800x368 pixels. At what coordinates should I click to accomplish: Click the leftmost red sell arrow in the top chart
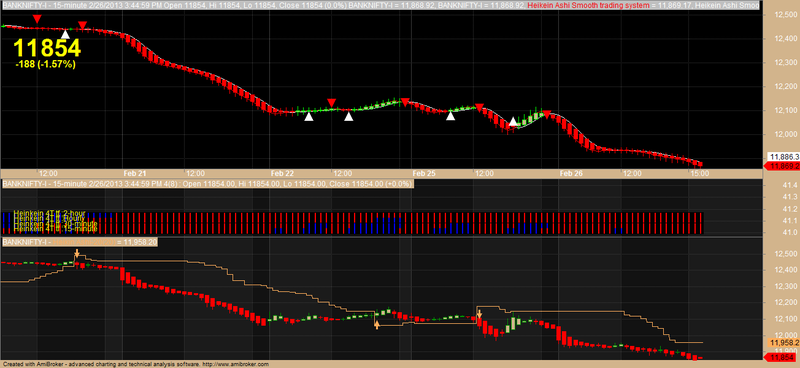pyautogui.click(x=37, y=19)
